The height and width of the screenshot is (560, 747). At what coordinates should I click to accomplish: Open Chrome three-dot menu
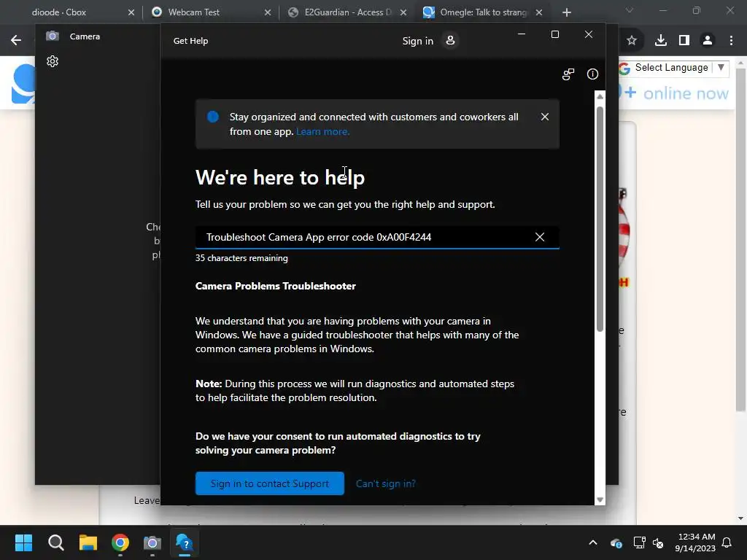pos(731,41)
